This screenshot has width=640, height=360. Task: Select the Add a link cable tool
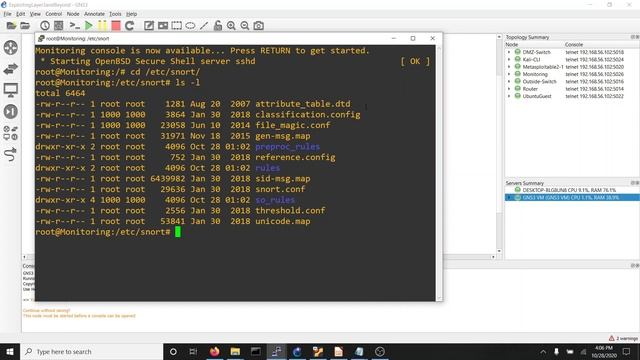click(11, 154)
